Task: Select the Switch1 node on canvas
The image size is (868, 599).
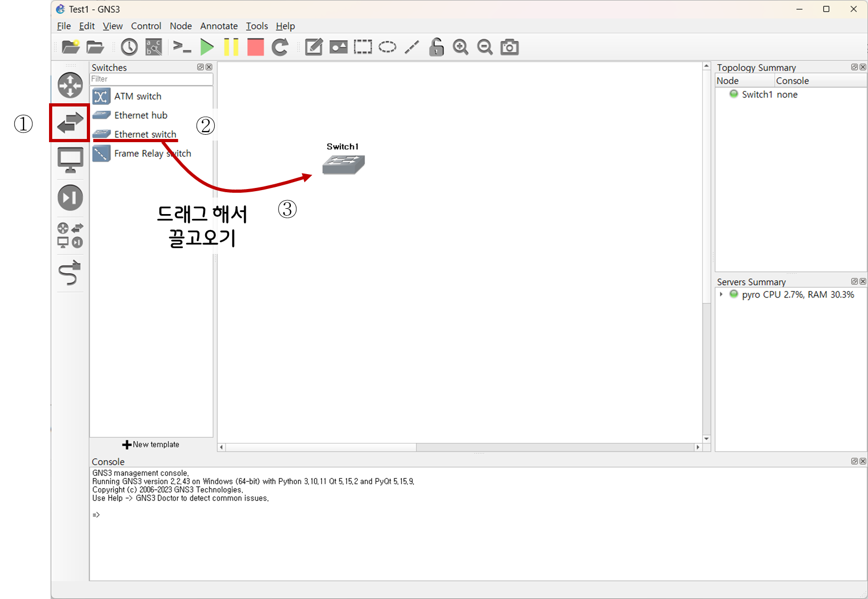Action: (x=343, y=165)
